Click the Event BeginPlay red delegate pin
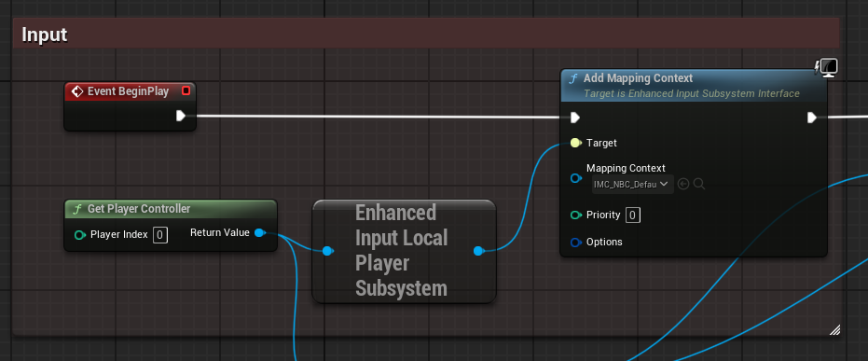Image resolution: width=868 pixels, height=361 pixels. 186,90
